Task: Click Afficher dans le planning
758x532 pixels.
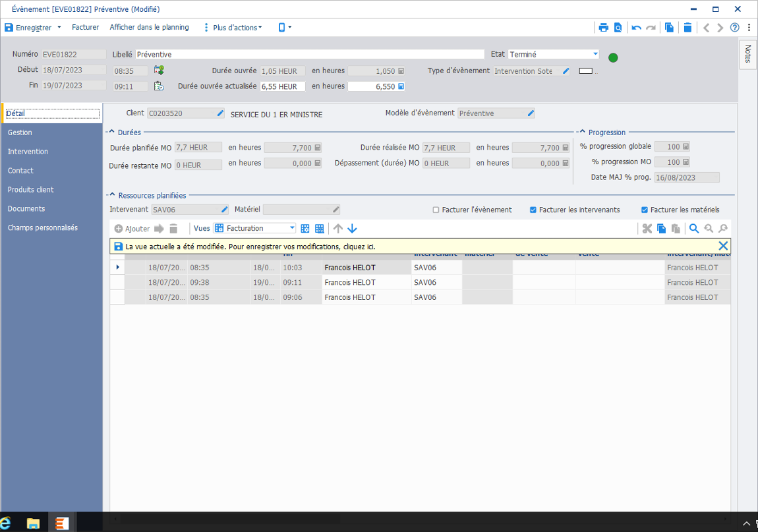Action: click(x=149, y=28)
